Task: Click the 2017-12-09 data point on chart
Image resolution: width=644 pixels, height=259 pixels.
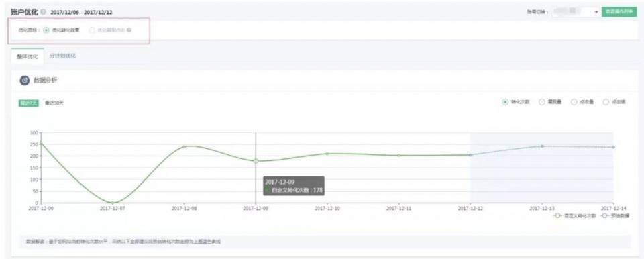Action: click(256, 161)
